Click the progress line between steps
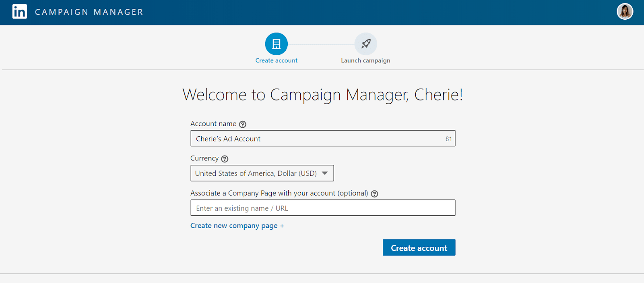The width and height of the screenshot is (644, 283). (321, 44)
